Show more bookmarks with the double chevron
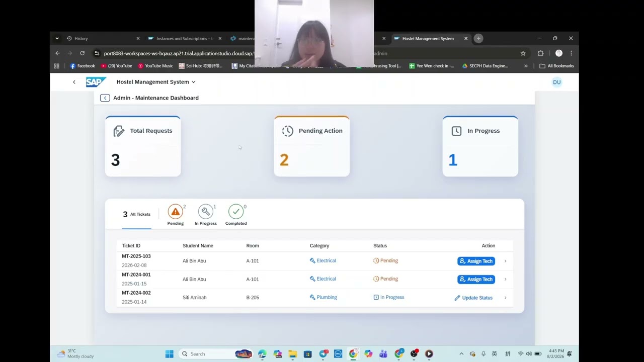This screenshot has width=644, height=362. point(526,66)
